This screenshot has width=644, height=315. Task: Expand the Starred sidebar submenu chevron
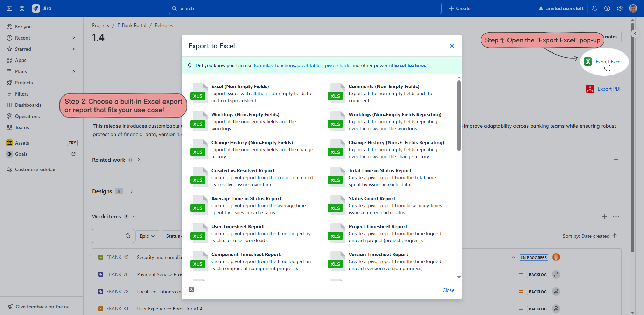coord(73,49)
